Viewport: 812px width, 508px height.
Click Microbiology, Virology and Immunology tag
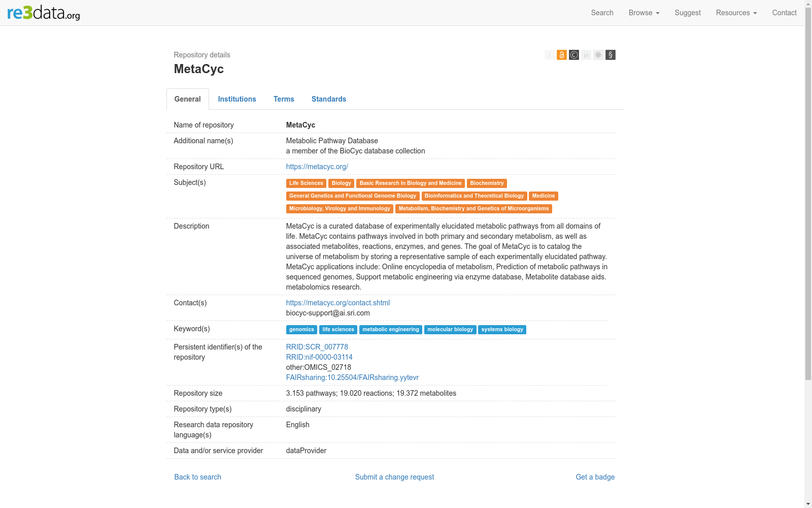point(340,209)
